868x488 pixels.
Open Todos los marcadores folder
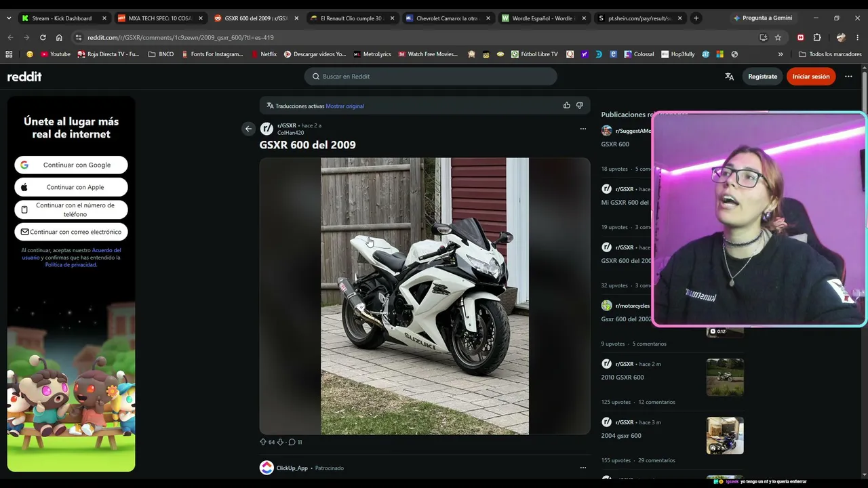[x=830, y=54]
